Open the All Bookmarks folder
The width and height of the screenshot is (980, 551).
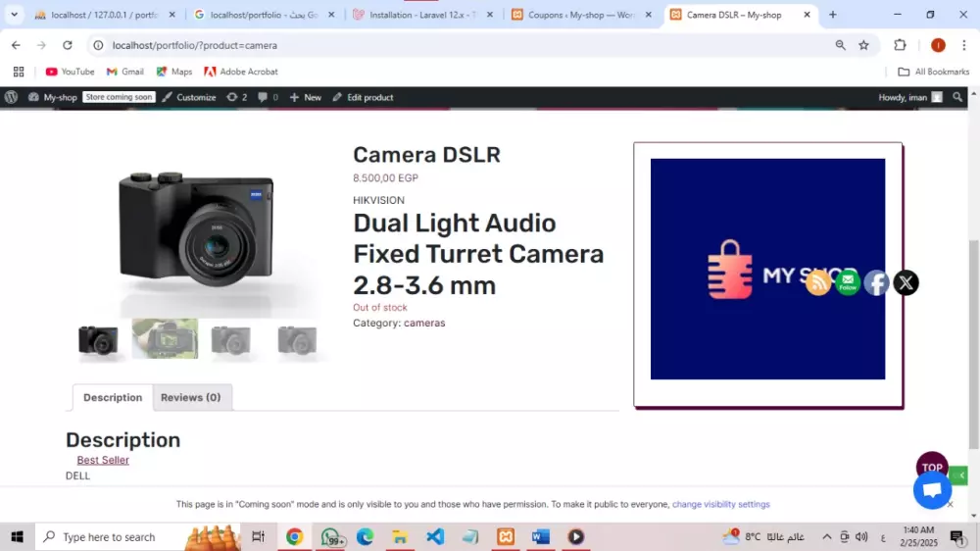point(934,72)
